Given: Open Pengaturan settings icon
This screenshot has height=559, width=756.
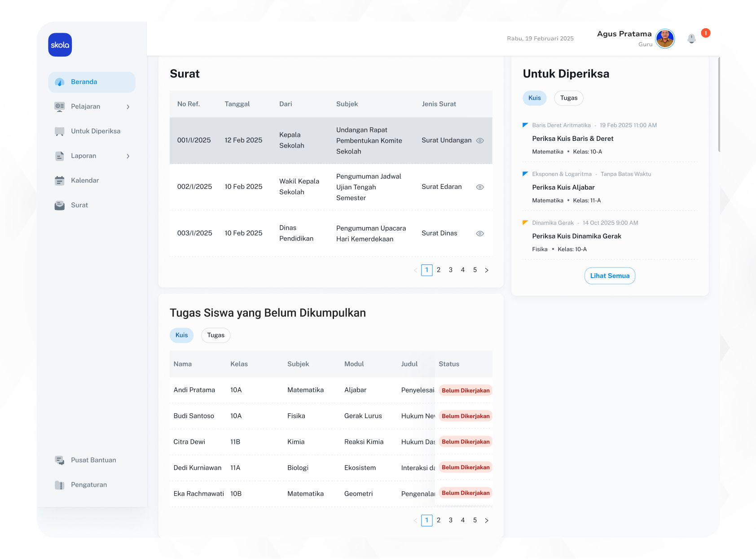Looking at the screenshot, I should coord(59,485).
